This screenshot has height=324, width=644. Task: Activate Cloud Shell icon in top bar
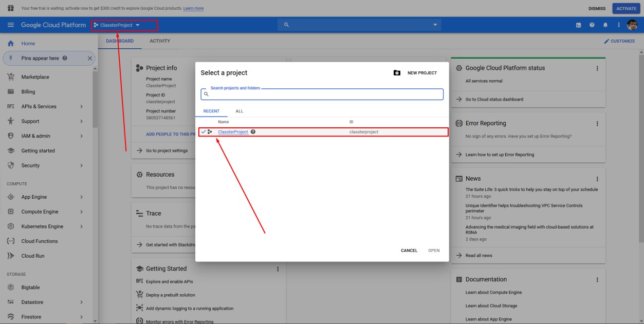[579, 25]
